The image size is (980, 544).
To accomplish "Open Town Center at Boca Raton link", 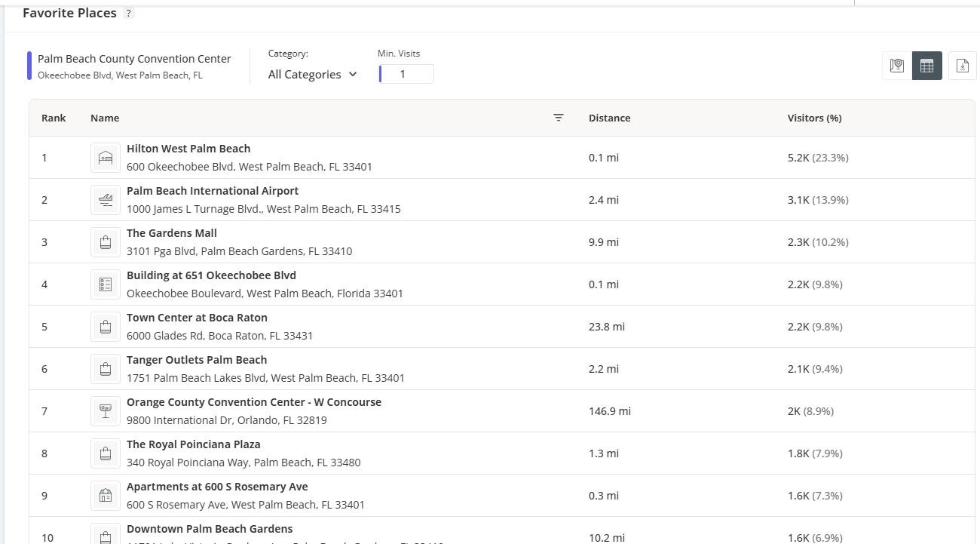I will (x=197, y=318).
